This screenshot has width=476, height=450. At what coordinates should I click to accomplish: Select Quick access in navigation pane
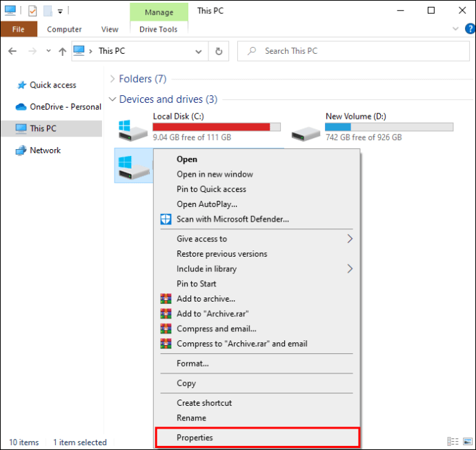tap(53, 85)
